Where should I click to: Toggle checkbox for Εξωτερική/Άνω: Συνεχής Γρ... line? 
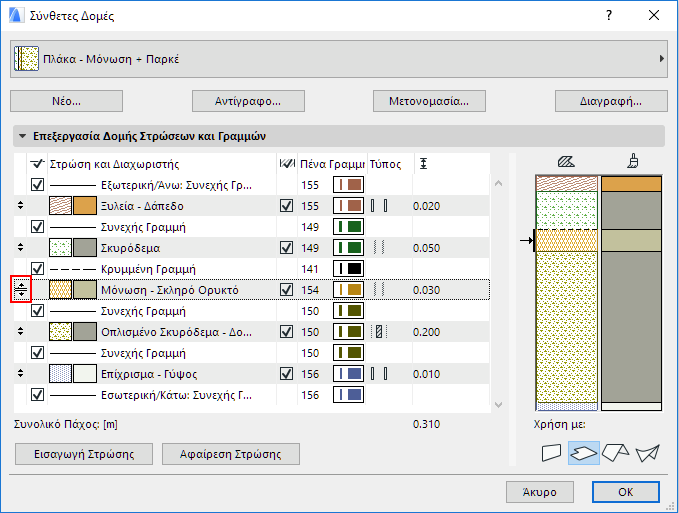pos(37,185)
